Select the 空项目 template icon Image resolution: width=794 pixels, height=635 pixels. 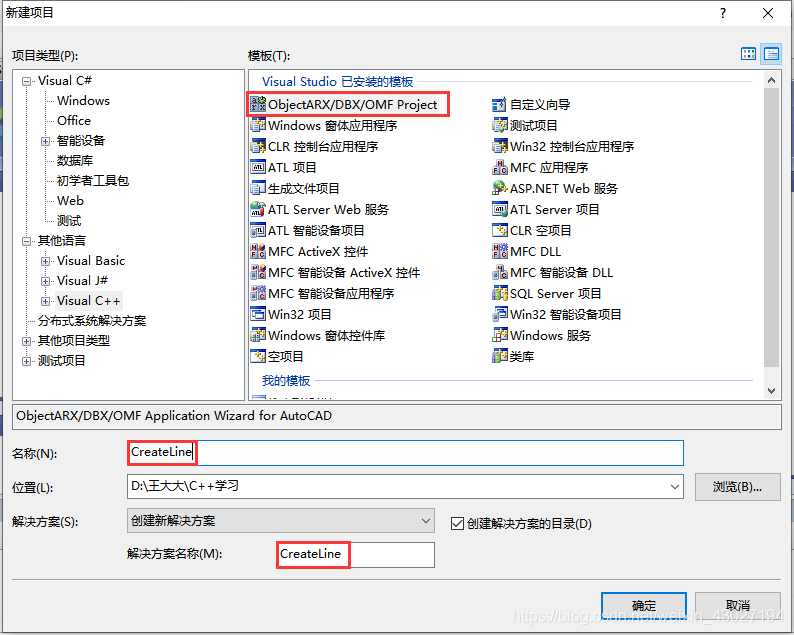(x=258, y=356)
